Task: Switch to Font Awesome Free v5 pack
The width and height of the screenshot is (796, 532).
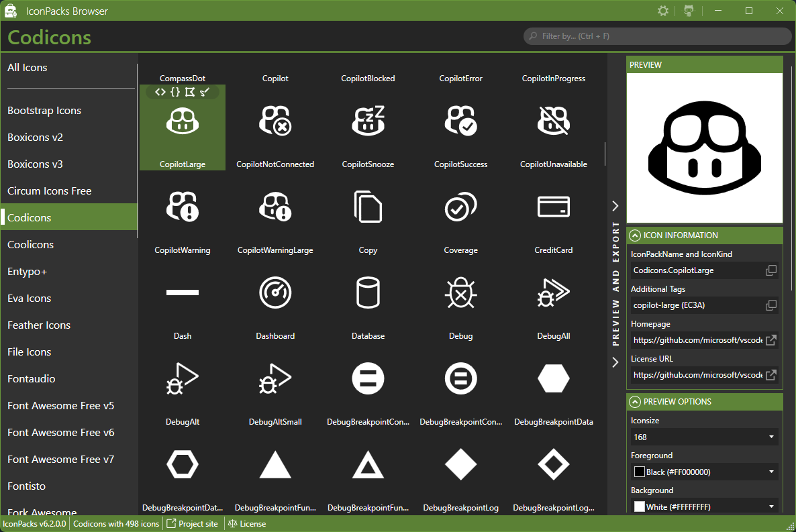Action: [68, 406]
